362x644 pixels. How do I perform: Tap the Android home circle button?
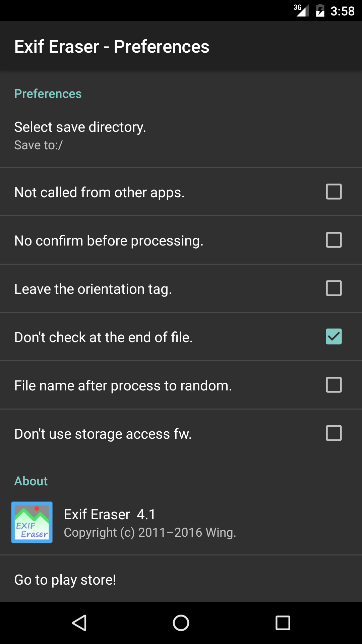pyautogui.click(x=181, y=623)
